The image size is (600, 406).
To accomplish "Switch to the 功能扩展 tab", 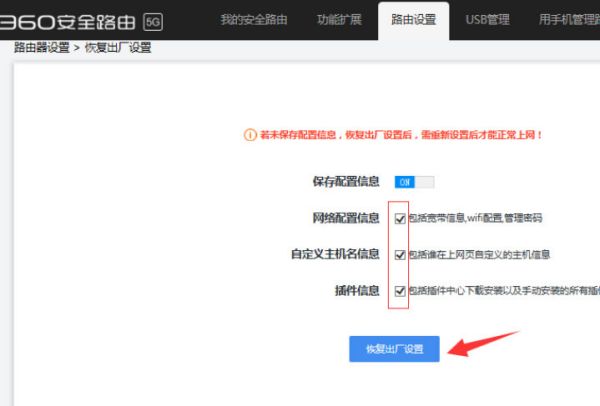I will pos(339,20).
